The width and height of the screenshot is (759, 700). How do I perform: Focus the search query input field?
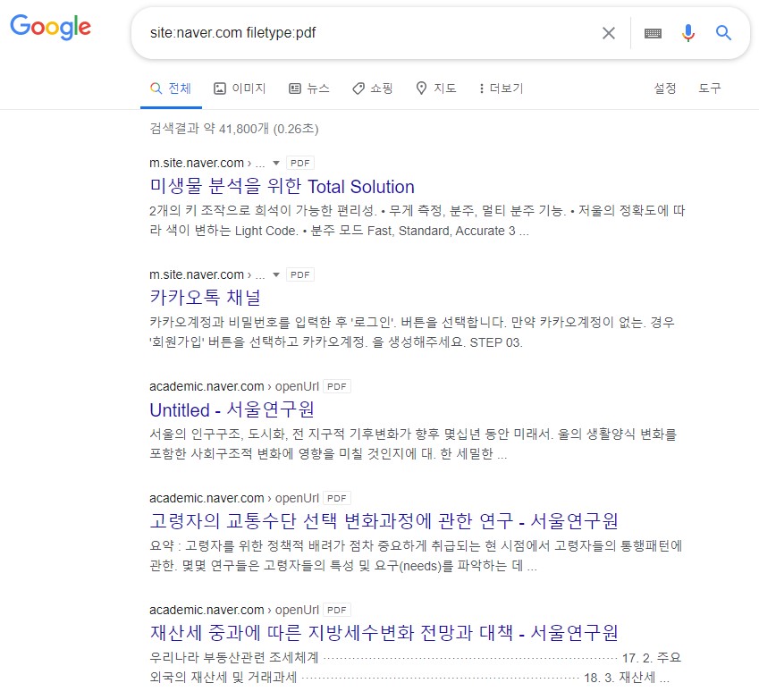pyautogui.click(x=368, y=33)
